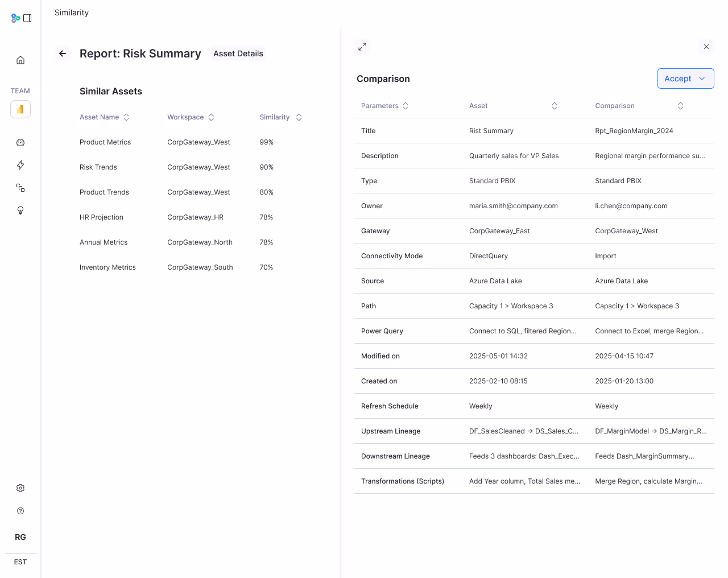Click the Asset Details button
728x578 pixels.
pyautogui.click(x=238, y=53)
